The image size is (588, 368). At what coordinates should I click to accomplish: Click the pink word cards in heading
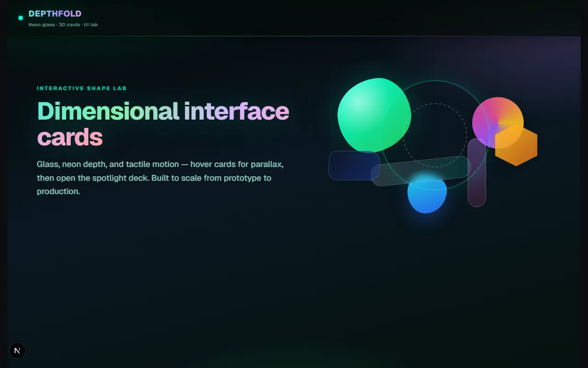click(70, 137)
